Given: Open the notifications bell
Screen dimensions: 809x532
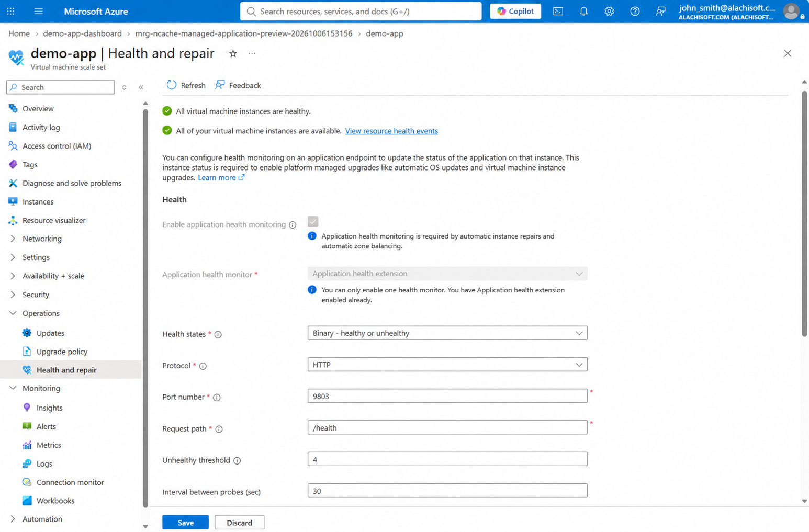Looking at the screenshot, I should coord(583,11).
